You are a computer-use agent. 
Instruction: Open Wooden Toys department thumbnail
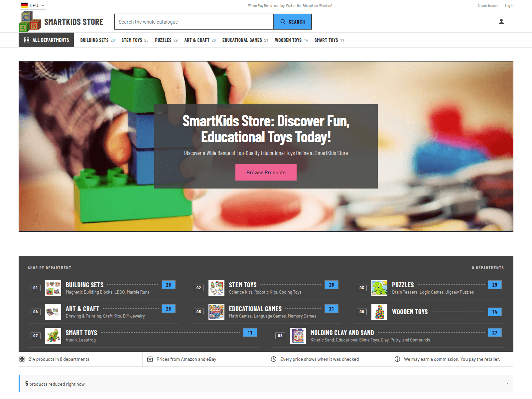point(379,312)
